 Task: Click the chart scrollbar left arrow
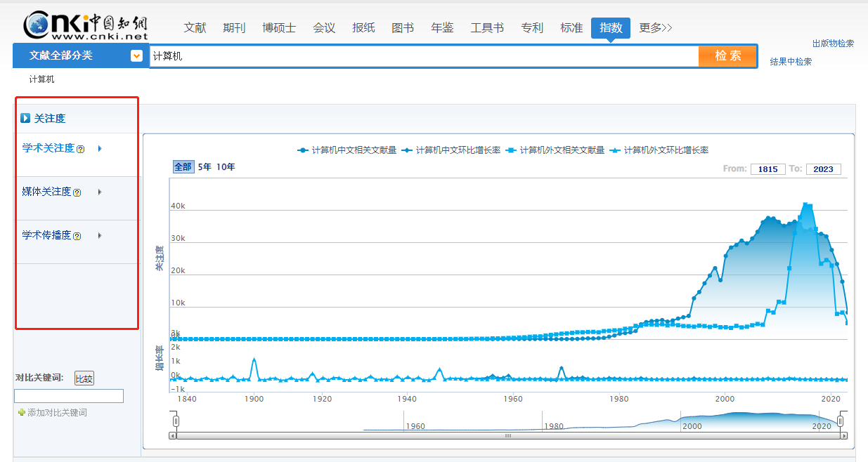click(173, 435)
